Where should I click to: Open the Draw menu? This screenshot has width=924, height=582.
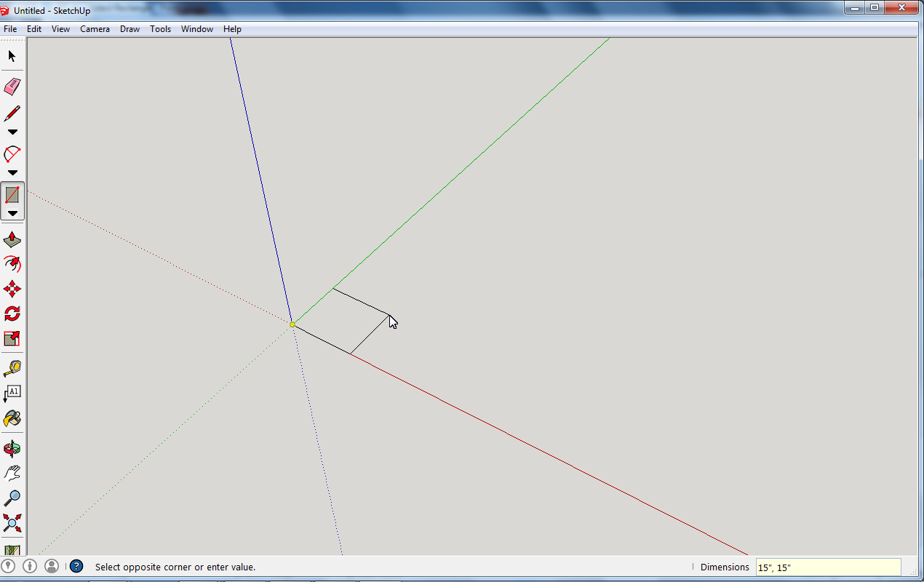[130, 29]
